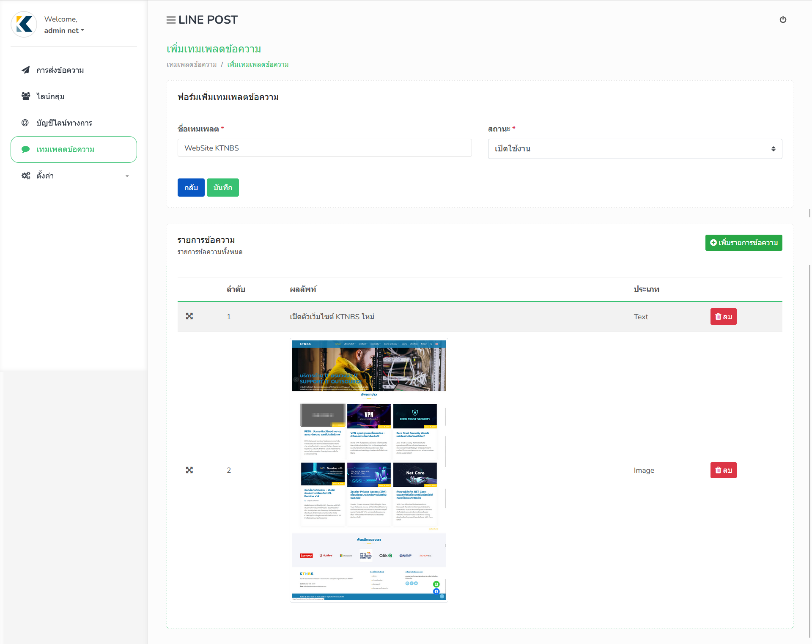
Task: Click the order number 2 cell
Action: (229, 470)
